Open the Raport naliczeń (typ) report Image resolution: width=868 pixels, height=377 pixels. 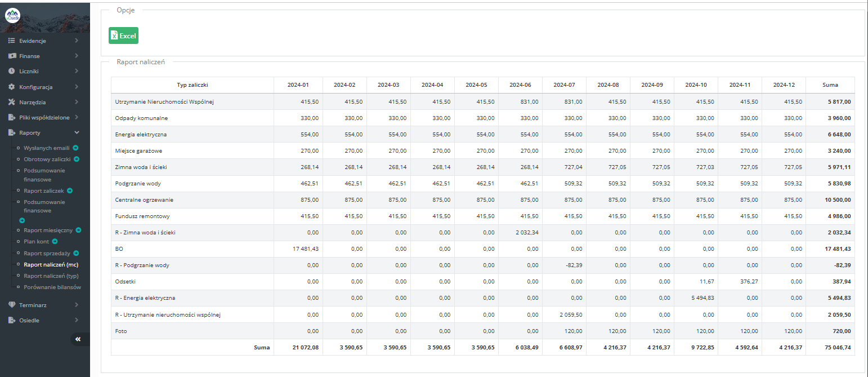tap(51, 276)
